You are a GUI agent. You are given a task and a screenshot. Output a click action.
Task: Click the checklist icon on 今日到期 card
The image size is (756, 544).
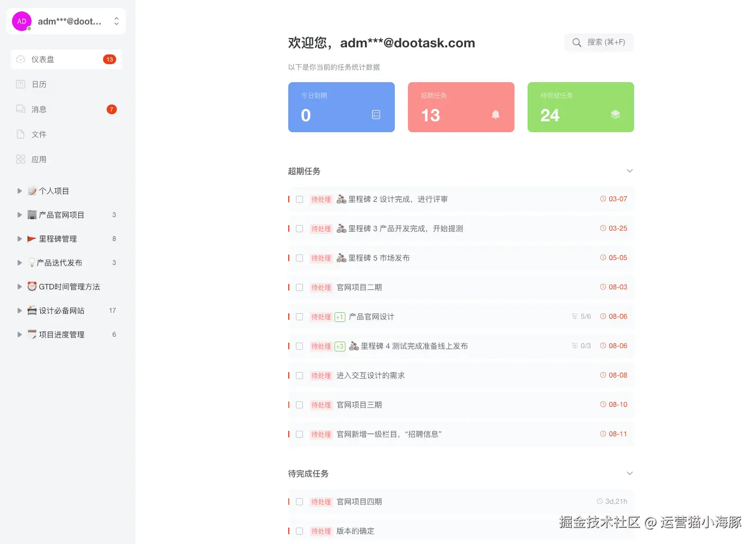[376, 115]
